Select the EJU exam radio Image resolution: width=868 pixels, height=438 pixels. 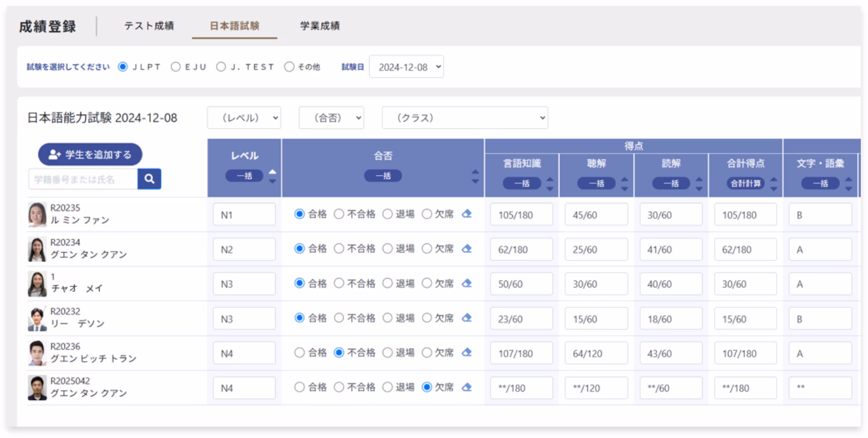point(176,67)
